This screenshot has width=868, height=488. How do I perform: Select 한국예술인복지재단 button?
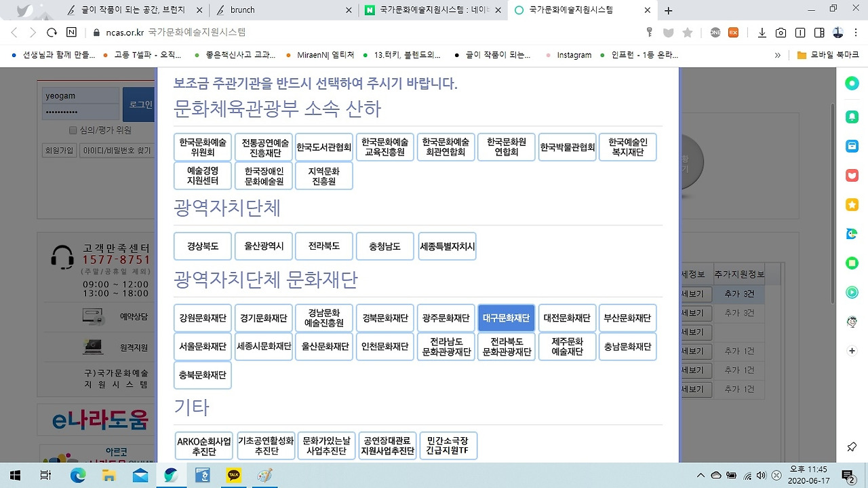tap(627, 147)
